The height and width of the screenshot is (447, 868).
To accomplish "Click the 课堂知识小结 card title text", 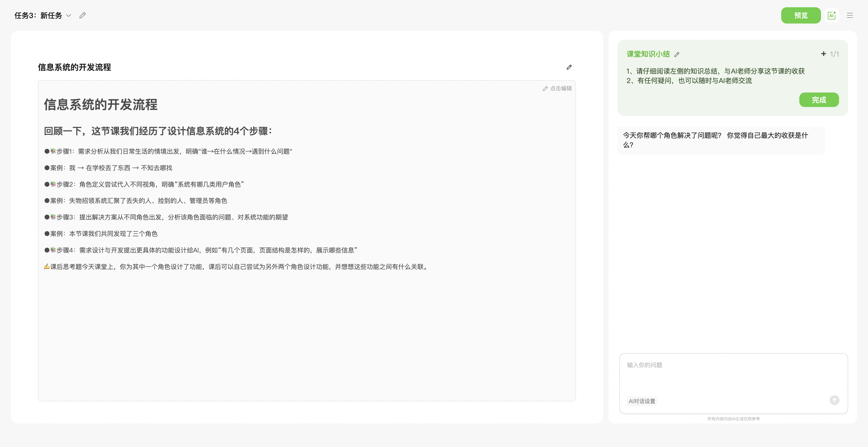I will 648,54.
